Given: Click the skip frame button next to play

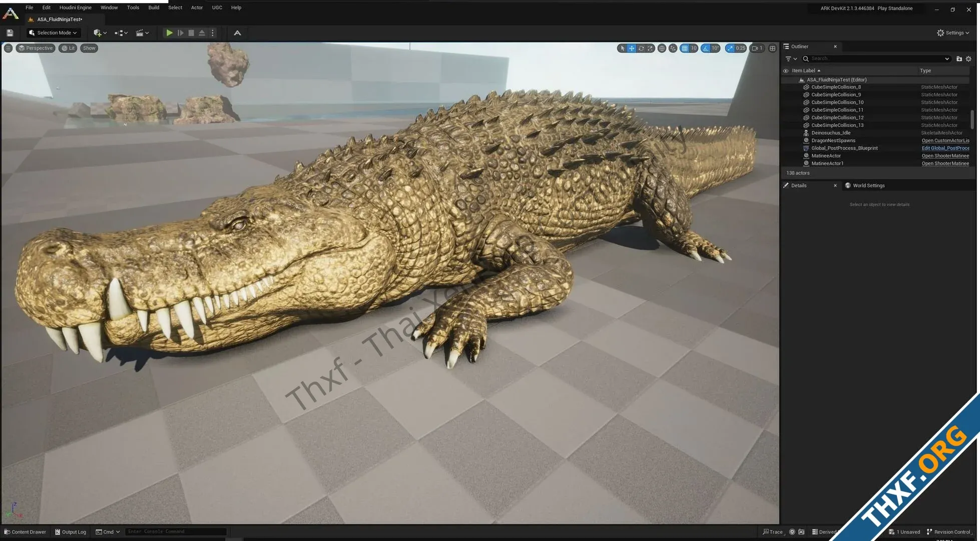Looking at the screenshot, I should (x=181, y=33).
